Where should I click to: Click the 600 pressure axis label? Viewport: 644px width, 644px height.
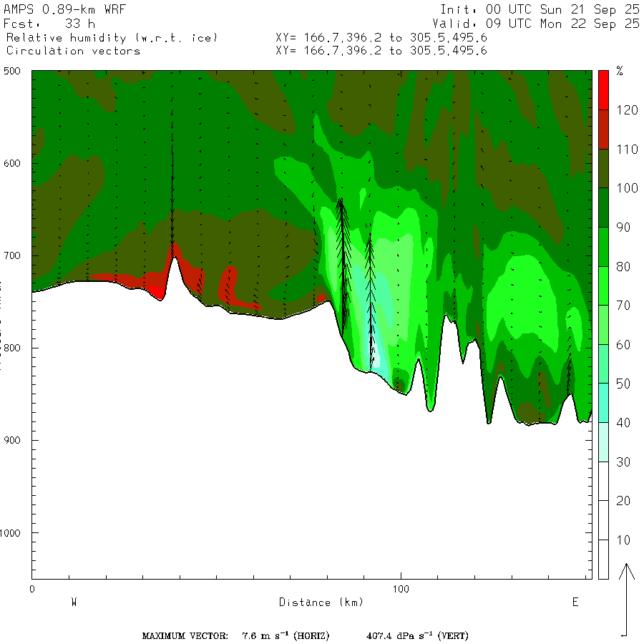12,163
